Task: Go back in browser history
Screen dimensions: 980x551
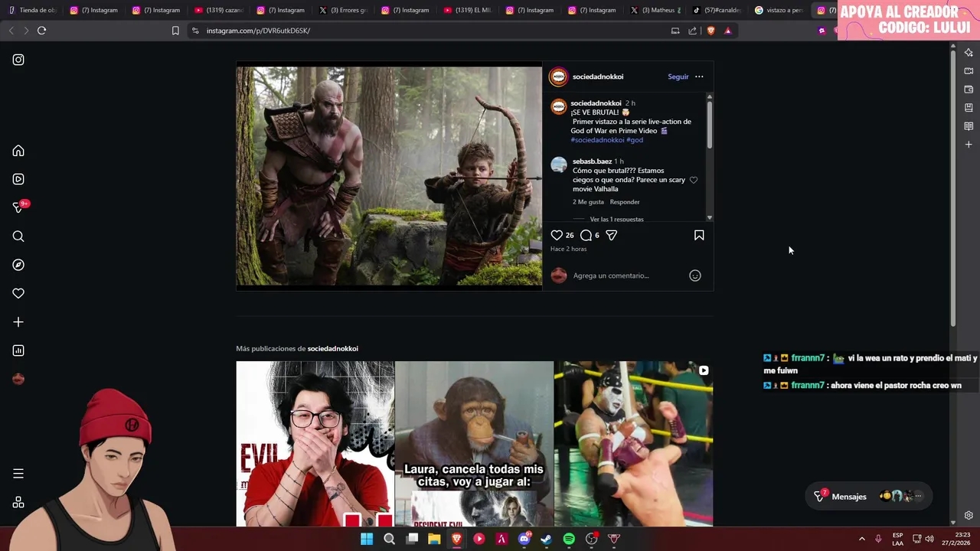Action: (x=11, y=31)
